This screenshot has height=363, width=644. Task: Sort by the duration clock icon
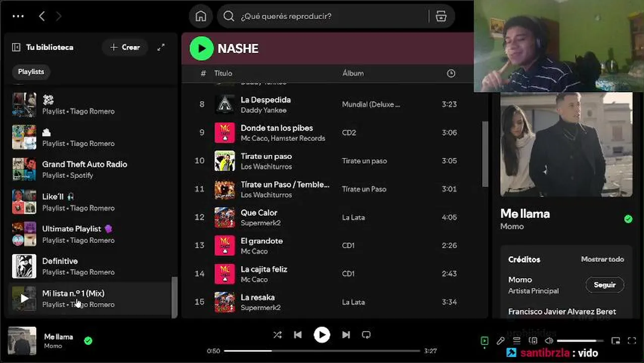(x=451, y=73)
